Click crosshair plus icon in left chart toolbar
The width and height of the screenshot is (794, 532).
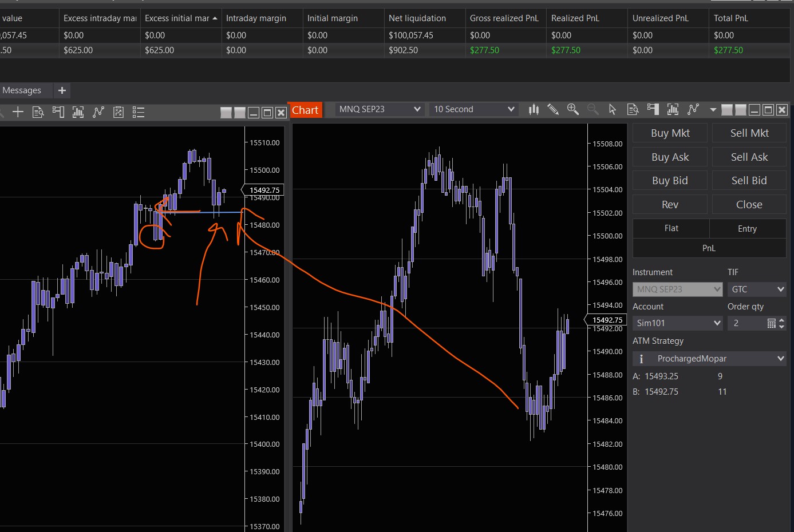coord(18,112)
